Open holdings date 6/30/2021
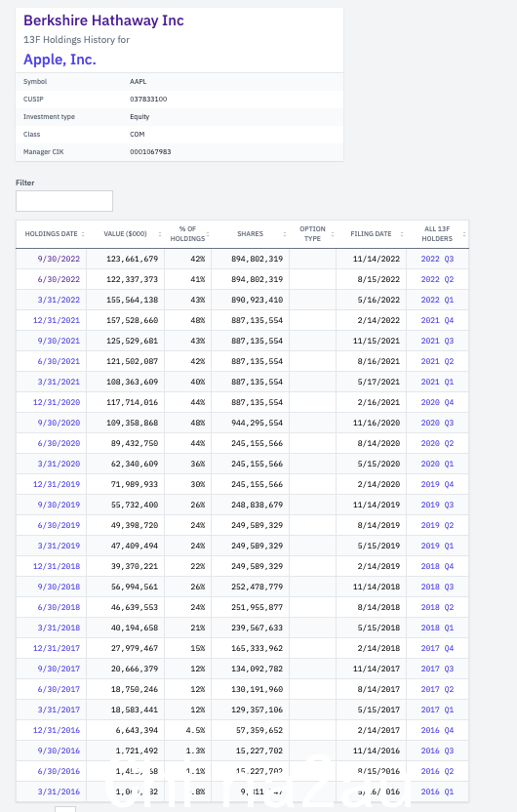The image size is (517, 812). (x=59, y=361)
